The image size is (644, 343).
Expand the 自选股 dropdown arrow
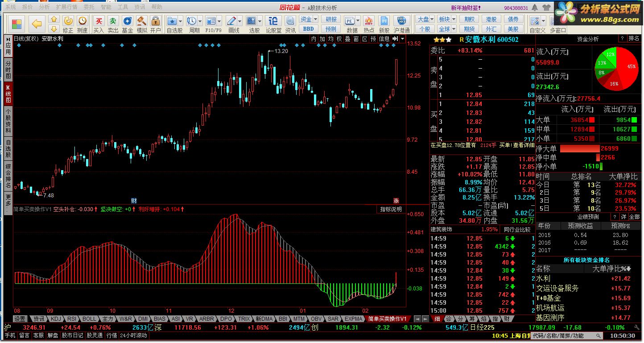(x=181, y=21)
